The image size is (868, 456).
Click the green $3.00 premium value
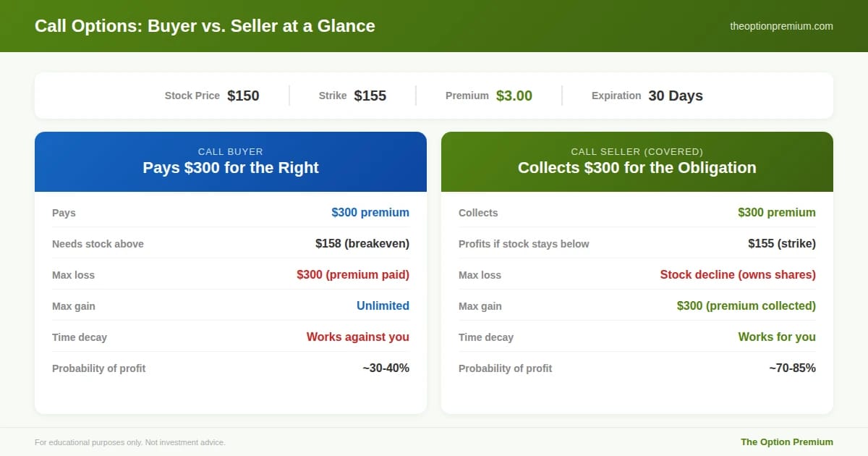[x=514, y=96]
